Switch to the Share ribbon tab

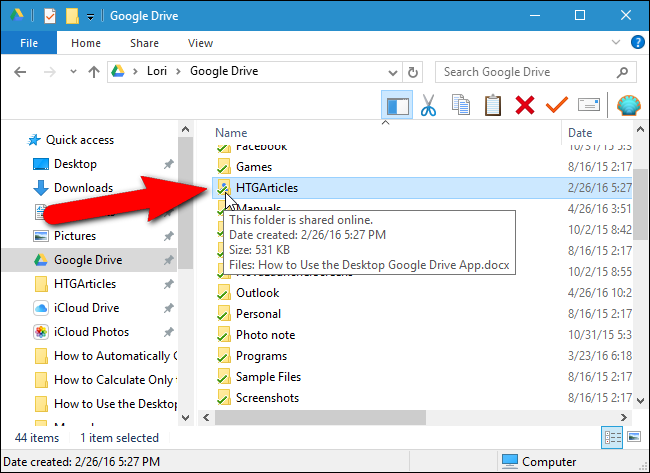[144, 43]
